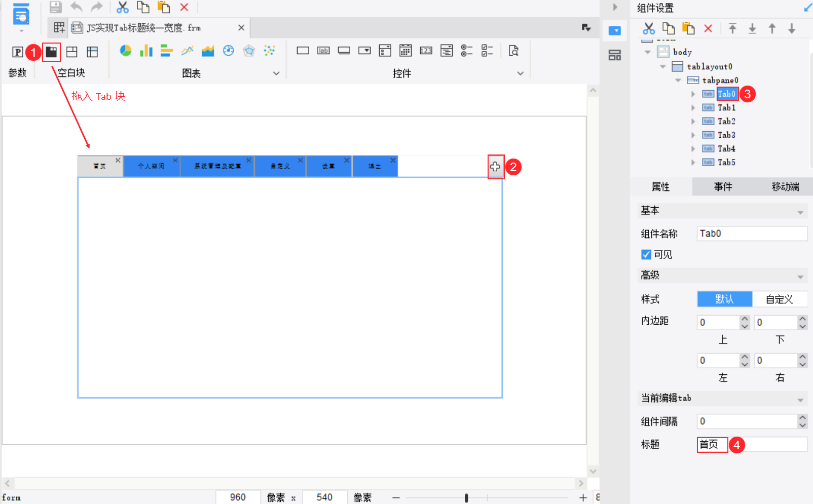Select the 系统管理及配置 tab in canvas
Viewport: 813px width, 504px height.
(x=217, y=166)
